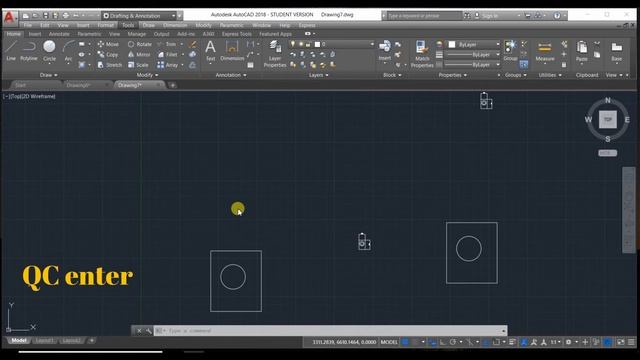
Task: Toggle ortho mode in status bar
Action: pos(443,342)
